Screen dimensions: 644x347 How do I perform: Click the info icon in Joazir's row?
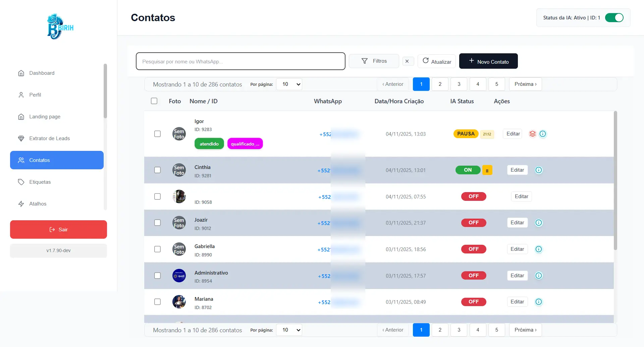coord(538,223)
